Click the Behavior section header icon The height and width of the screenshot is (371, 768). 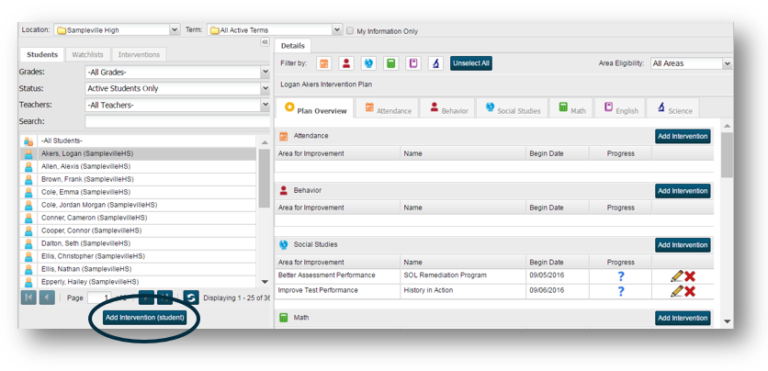point(284,190)
